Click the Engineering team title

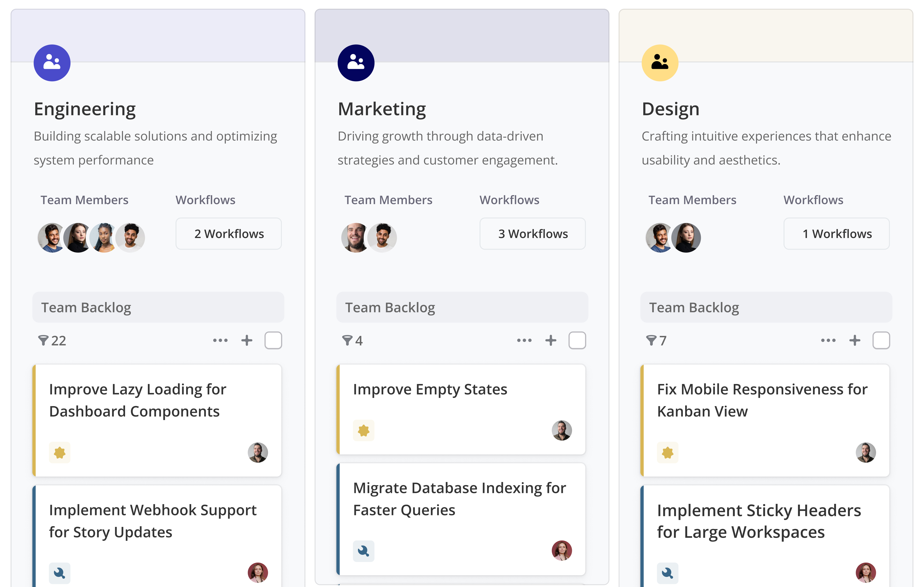coord(85,109)
